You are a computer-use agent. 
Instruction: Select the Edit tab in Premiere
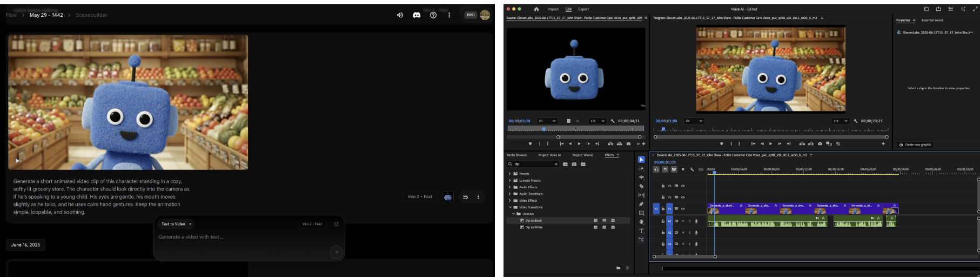(568, 9)
